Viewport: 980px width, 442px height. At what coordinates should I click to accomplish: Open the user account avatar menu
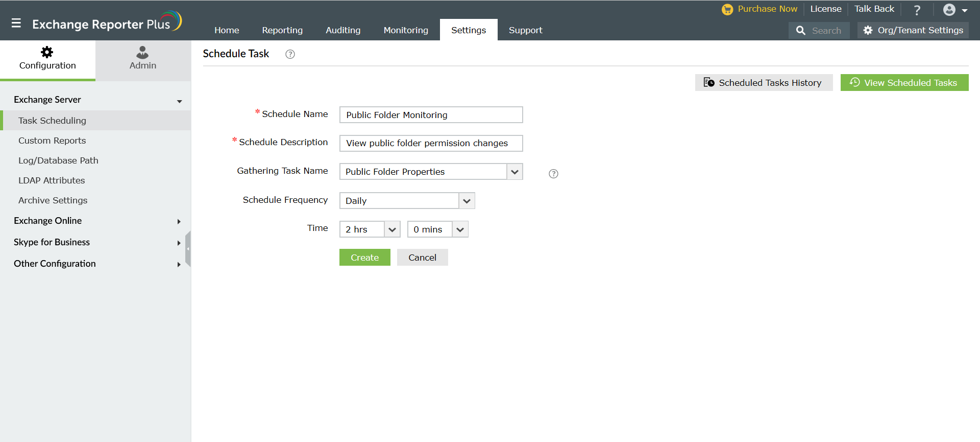[955, 10]
